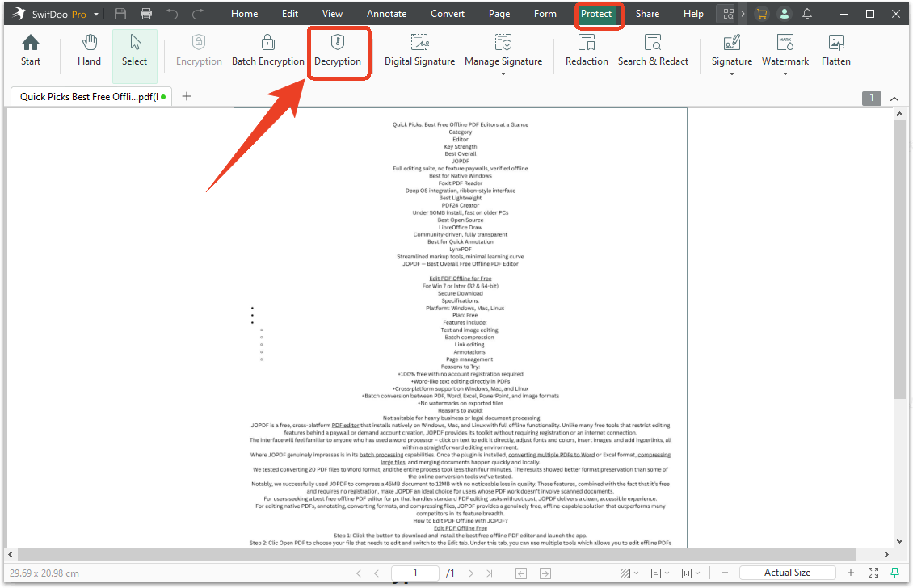The width and height of the screenshot is (913, 588).
Task: Click the page 1 indicator badge
Action: click(871, 98)
